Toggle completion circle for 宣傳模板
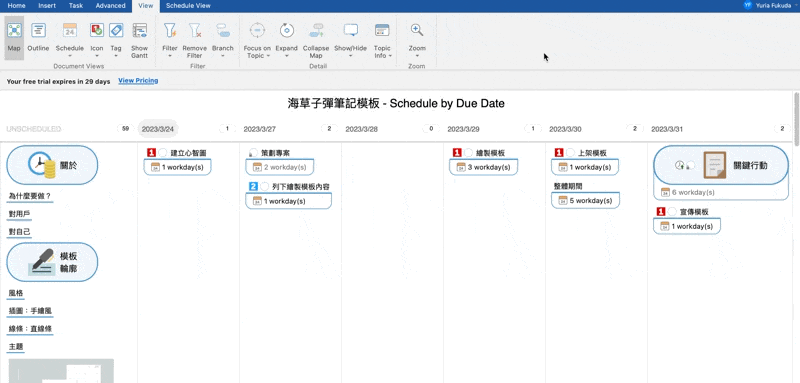This screenshot has height=383, width=800. coord(672,212)
